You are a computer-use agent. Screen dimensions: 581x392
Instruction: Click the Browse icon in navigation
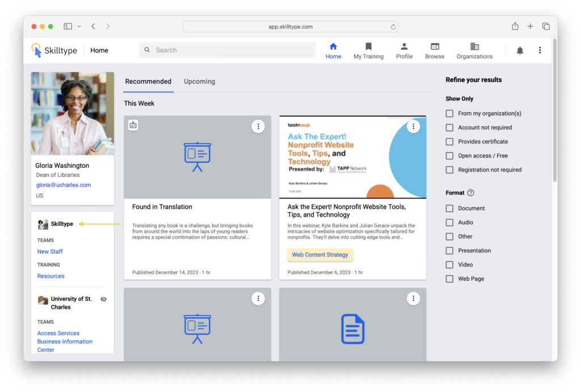point(435,47)
